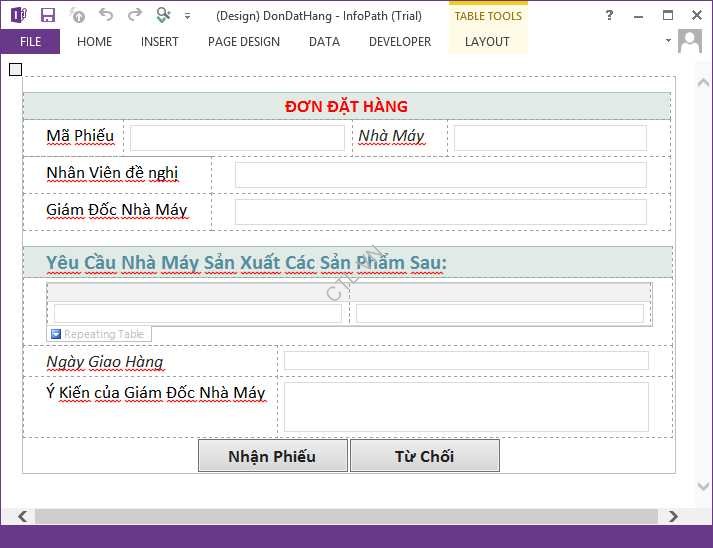Viewport: 713px width, 548px height.
Task: Open the FILE menu tab
Action: click(30, 42)
